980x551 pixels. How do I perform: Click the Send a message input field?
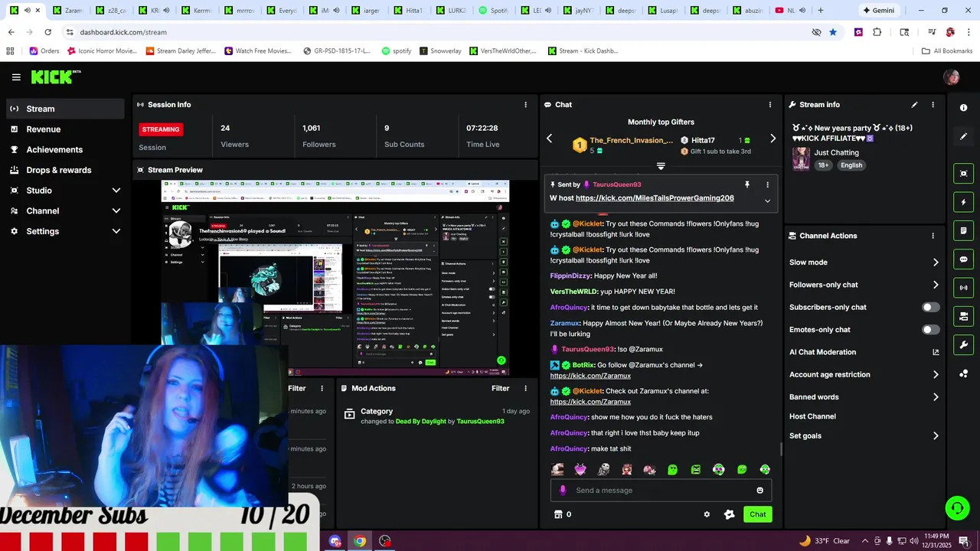click(661, 491)
